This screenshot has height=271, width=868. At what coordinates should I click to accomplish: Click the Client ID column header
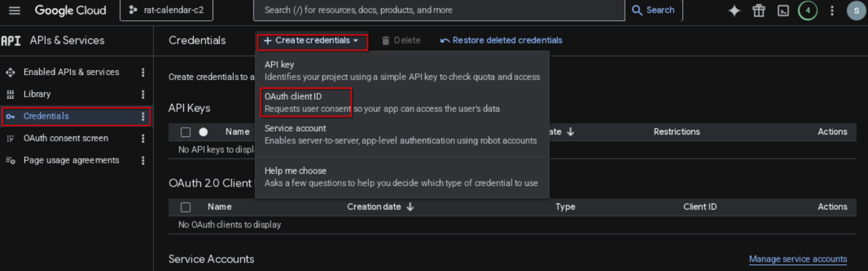(700, 207)
